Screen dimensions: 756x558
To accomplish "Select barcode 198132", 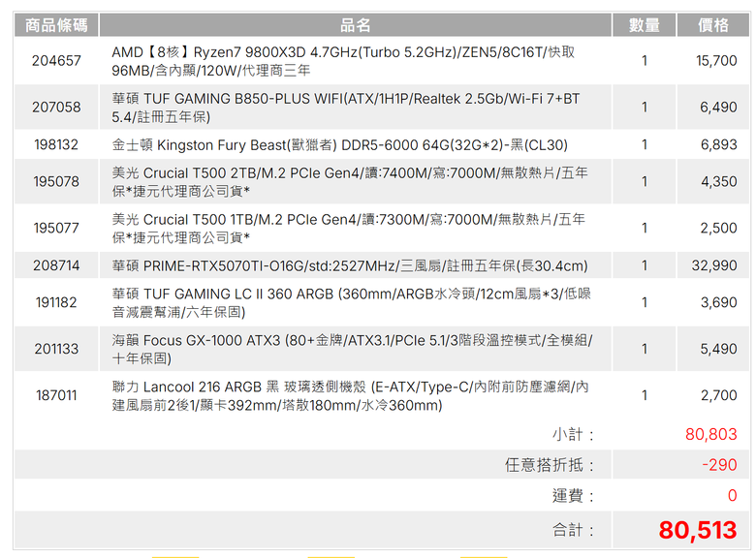I will (56, 144).
